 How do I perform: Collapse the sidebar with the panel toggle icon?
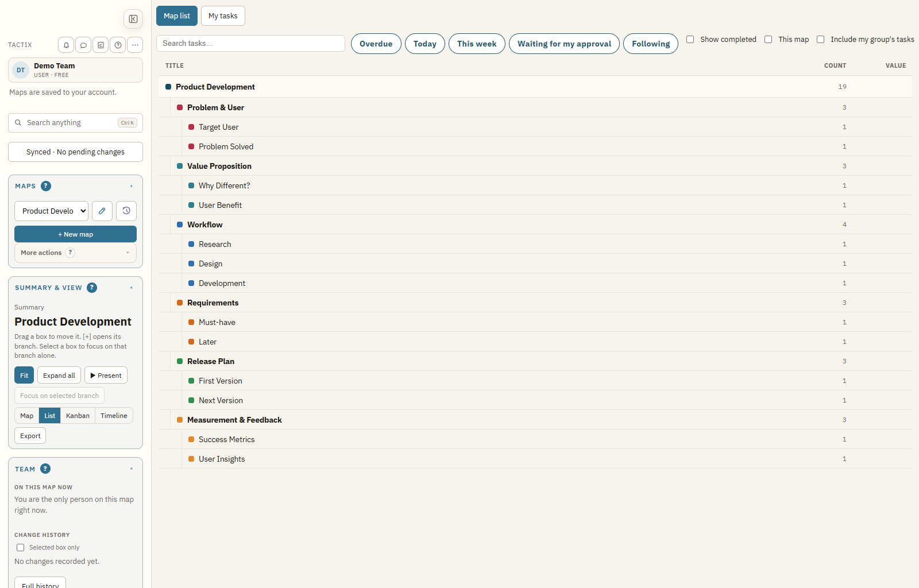pos(133,19)
